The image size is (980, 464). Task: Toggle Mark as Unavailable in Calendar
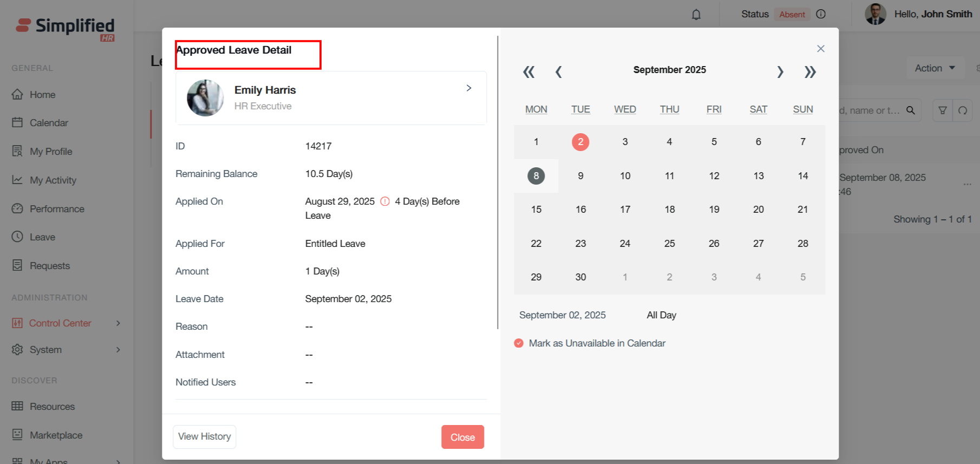(519, 343)
